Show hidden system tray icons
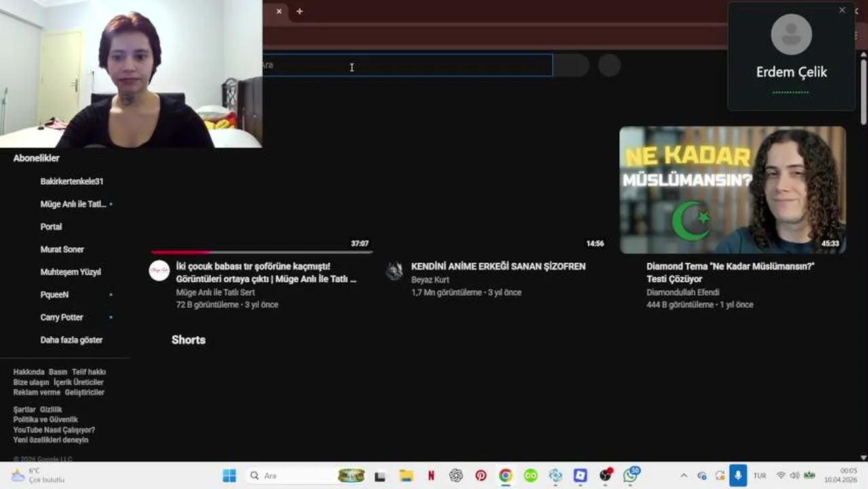The image size is (868, 489). pos(684,475)
